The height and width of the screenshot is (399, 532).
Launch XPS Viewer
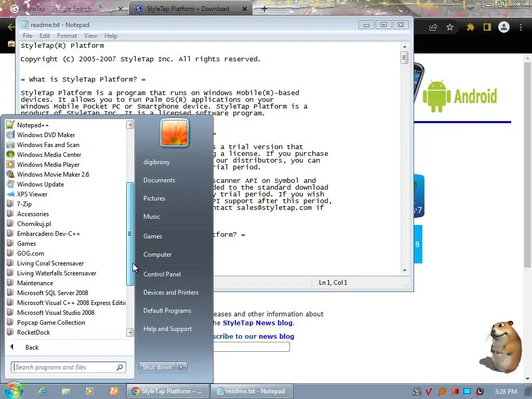tap(32, 194)
